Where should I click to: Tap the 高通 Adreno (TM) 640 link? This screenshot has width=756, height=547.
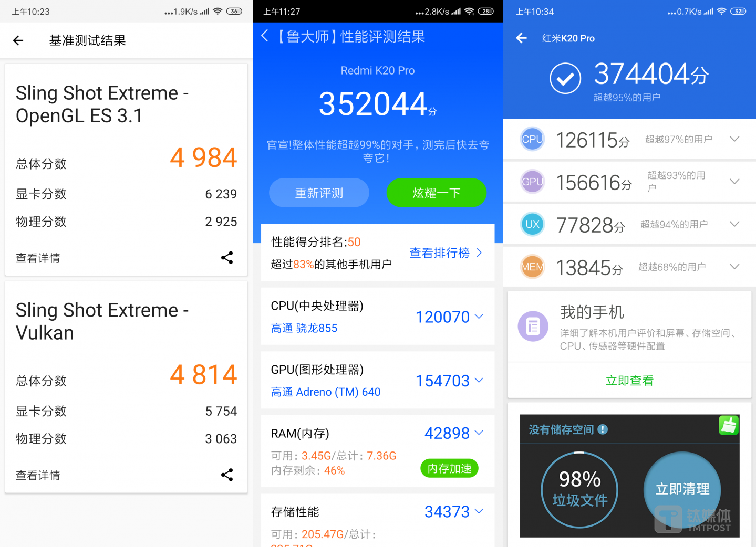click(326, 392)
